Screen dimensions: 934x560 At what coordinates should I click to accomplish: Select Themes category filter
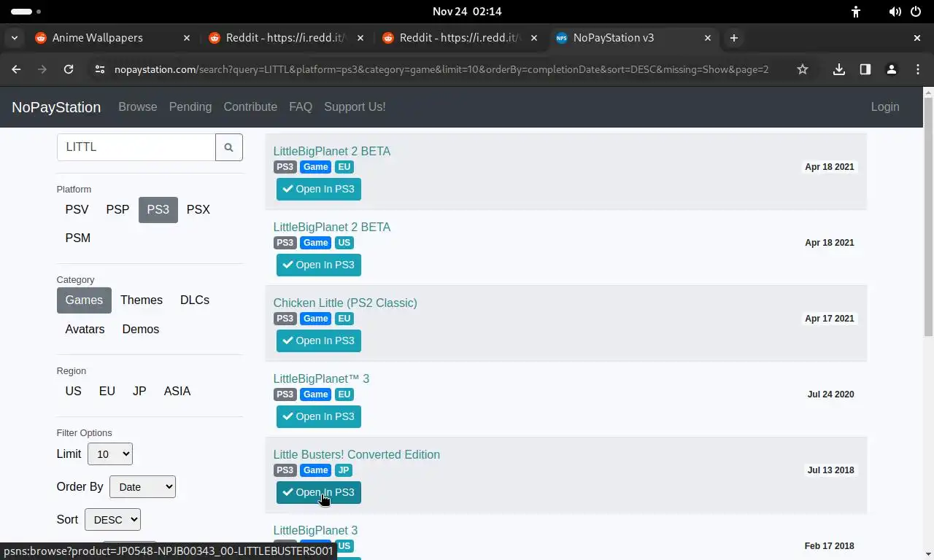142,300
